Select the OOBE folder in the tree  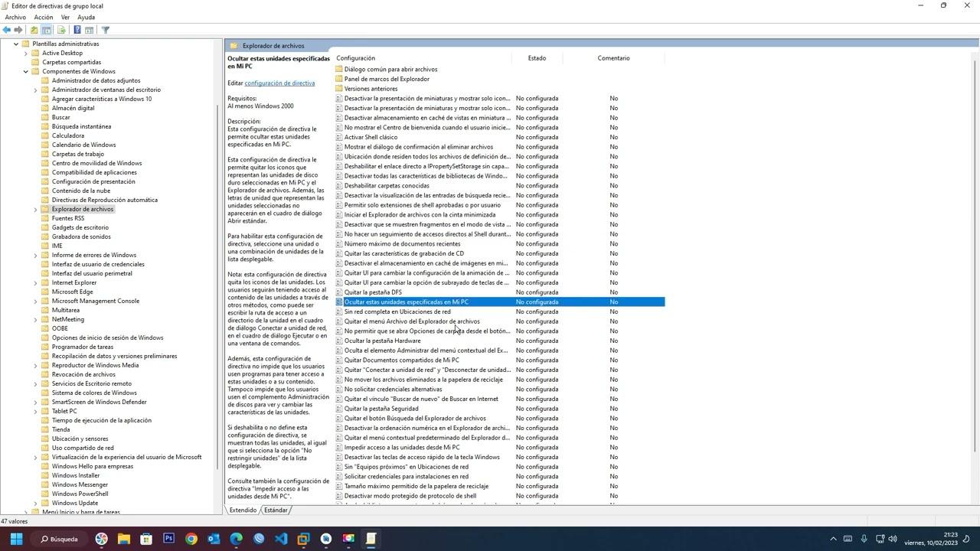60,328
